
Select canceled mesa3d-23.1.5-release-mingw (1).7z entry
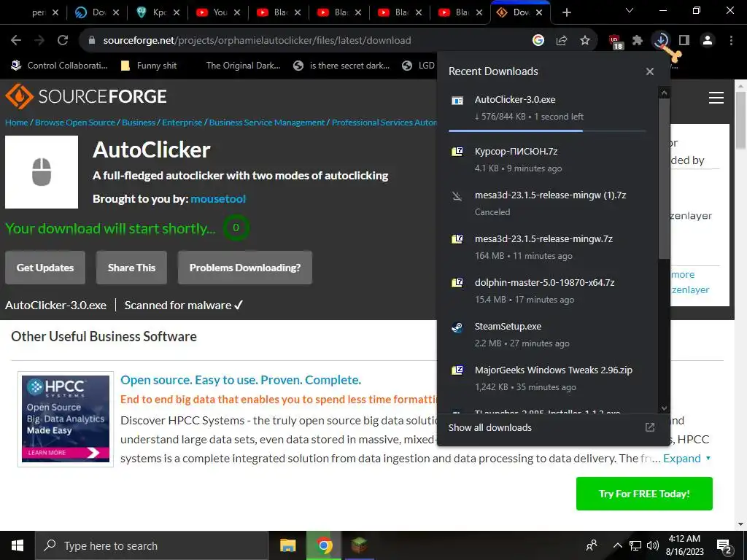[x=547, y=203]
